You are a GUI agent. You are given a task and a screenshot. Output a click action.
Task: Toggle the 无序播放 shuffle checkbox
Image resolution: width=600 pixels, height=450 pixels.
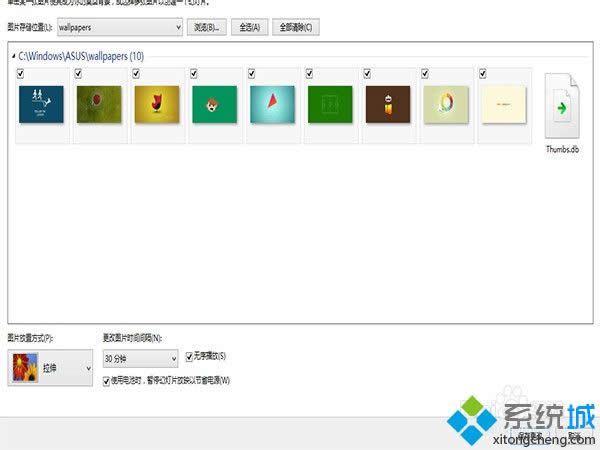[x=190, y=356]
